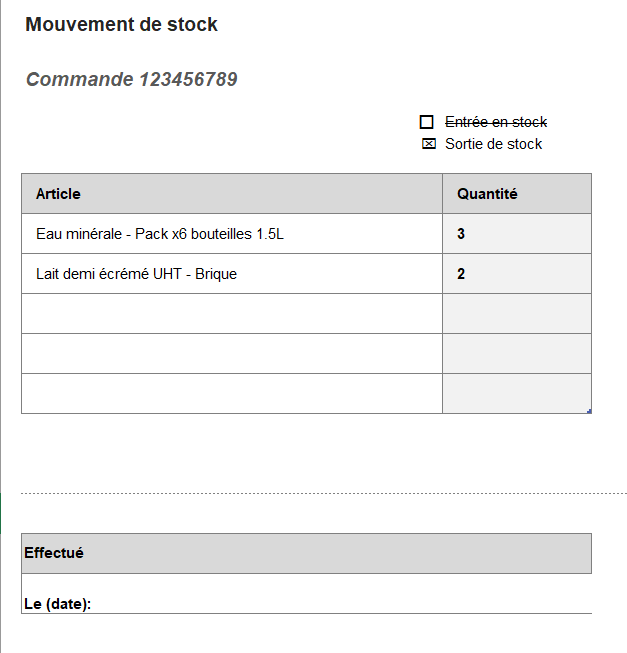The image size is (627, 653).
Task: Click the struck-through Entrée en stock label
Action: (x=496, y=122)
